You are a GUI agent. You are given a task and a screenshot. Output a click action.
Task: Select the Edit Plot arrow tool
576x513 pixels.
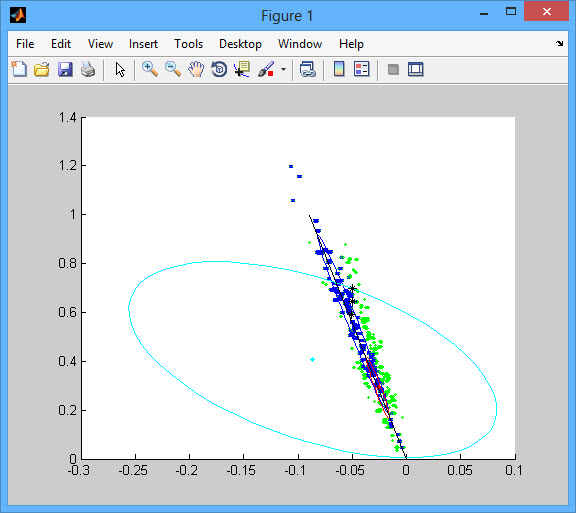(120, 69)
